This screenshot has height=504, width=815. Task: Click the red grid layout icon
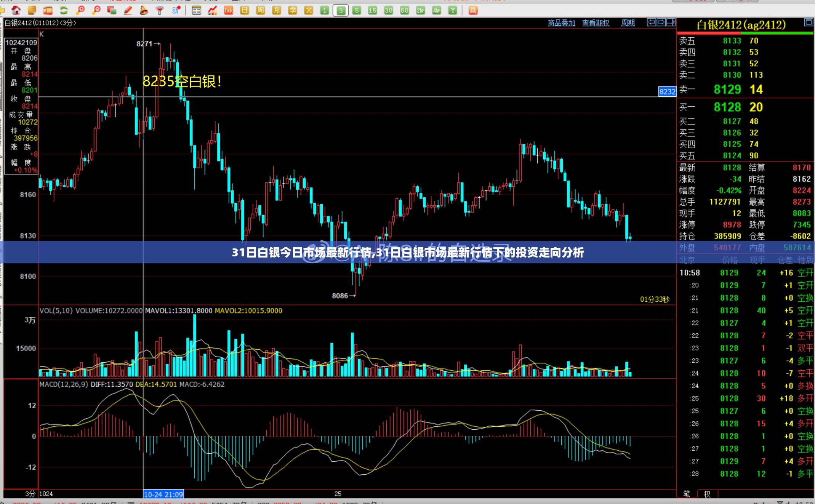point(473,10)
